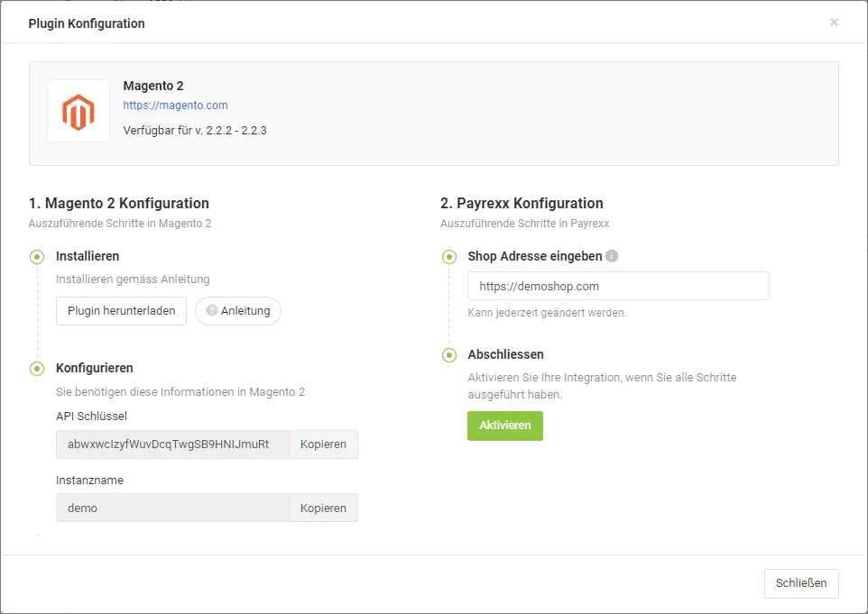Open the Anleitung guide button

click(x=238, y=311)
